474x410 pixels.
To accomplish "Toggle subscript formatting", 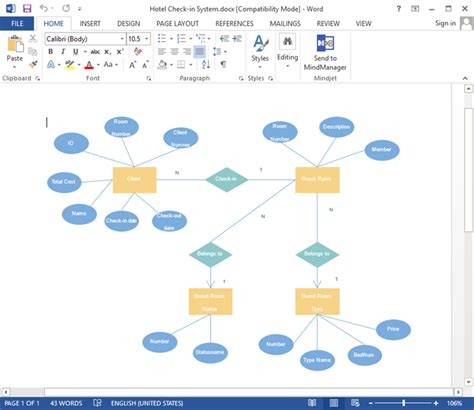I will pos(107,52).
